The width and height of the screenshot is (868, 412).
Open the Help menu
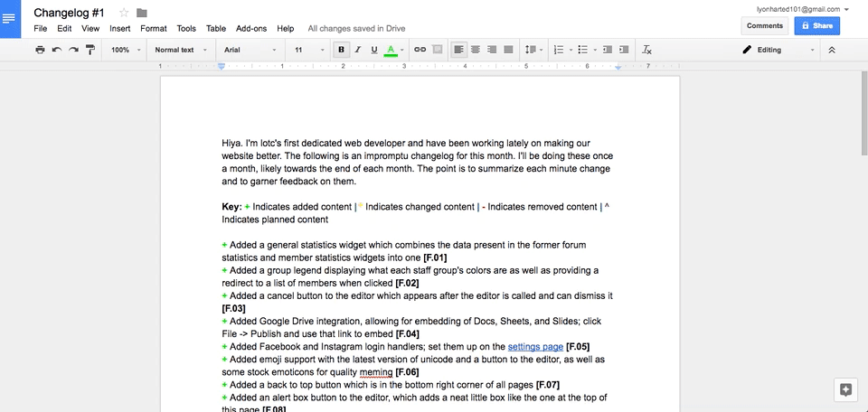click(286, 28)
